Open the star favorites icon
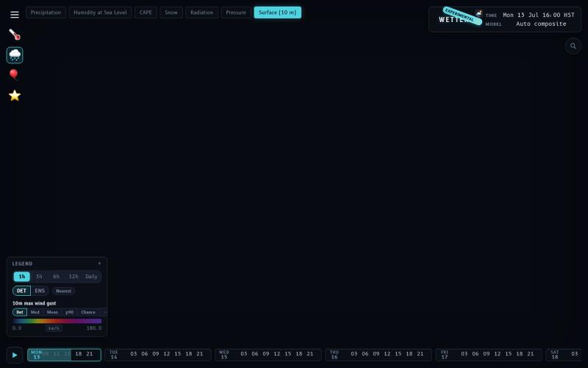Viewport: 588px width, 368px height. pyautogui.click(x=15, y=96)
